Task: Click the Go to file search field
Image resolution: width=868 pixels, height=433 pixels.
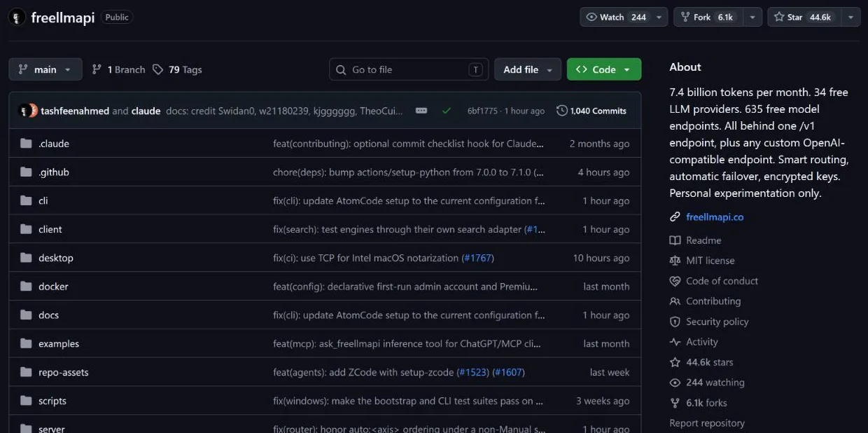Action: click(x=409, y=69)
